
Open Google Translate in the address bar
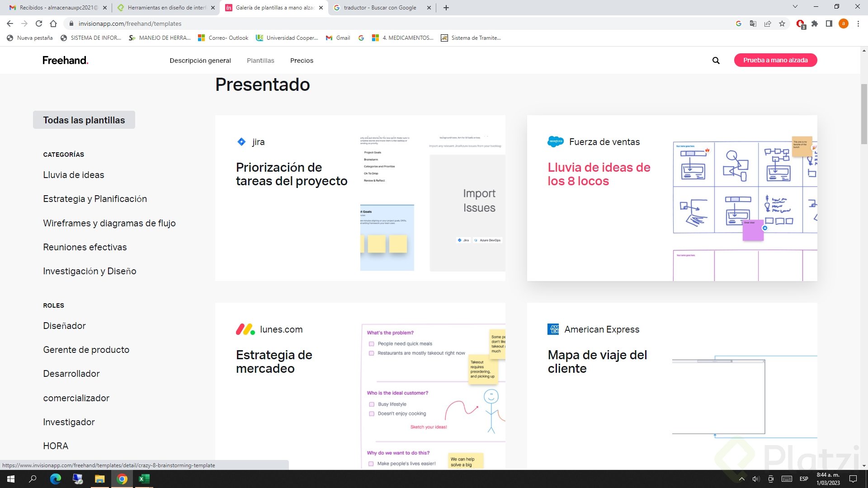[753, 23]
